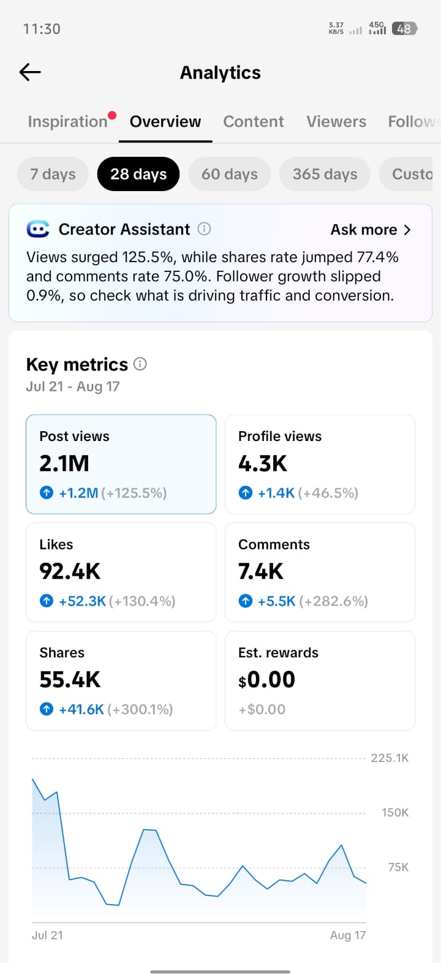Tap blue up arrow on Post views

[x=47, y=492]
